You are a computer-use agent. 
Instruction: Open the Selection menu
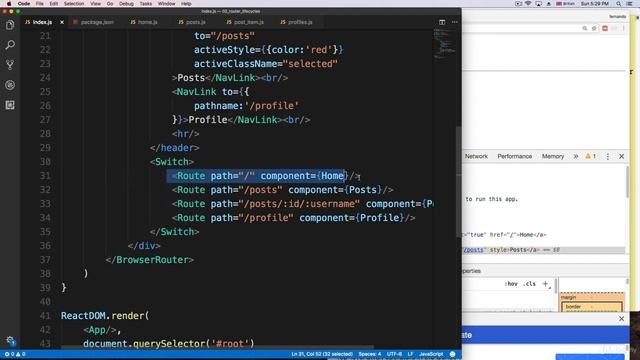coord(74,4)
